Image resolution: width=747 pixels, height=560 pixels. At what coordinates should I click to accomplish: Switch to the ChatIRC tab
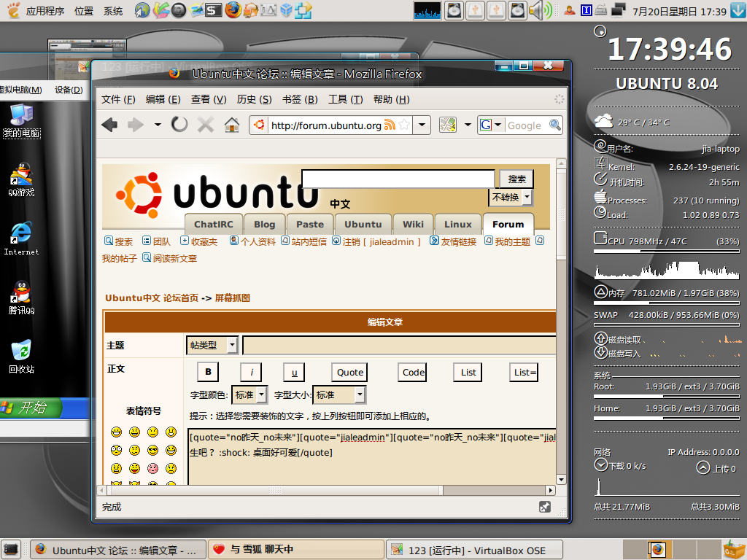coord(214,224)
